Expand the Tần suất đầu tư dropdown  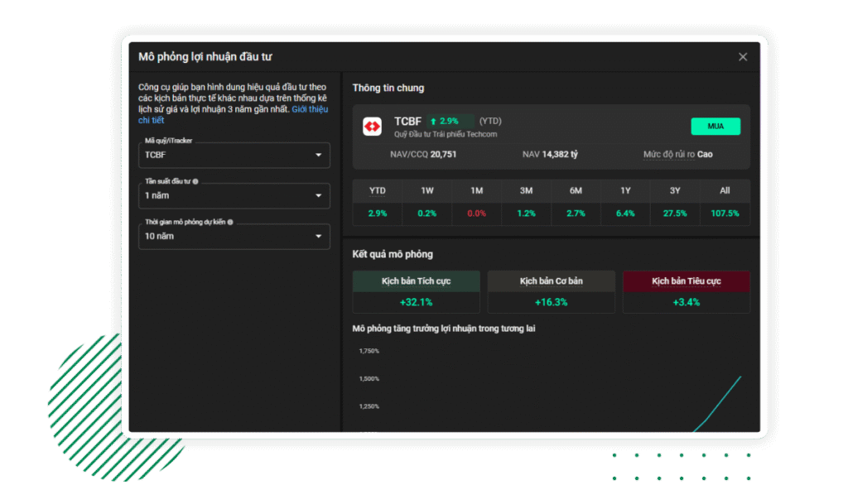(234, 195)
